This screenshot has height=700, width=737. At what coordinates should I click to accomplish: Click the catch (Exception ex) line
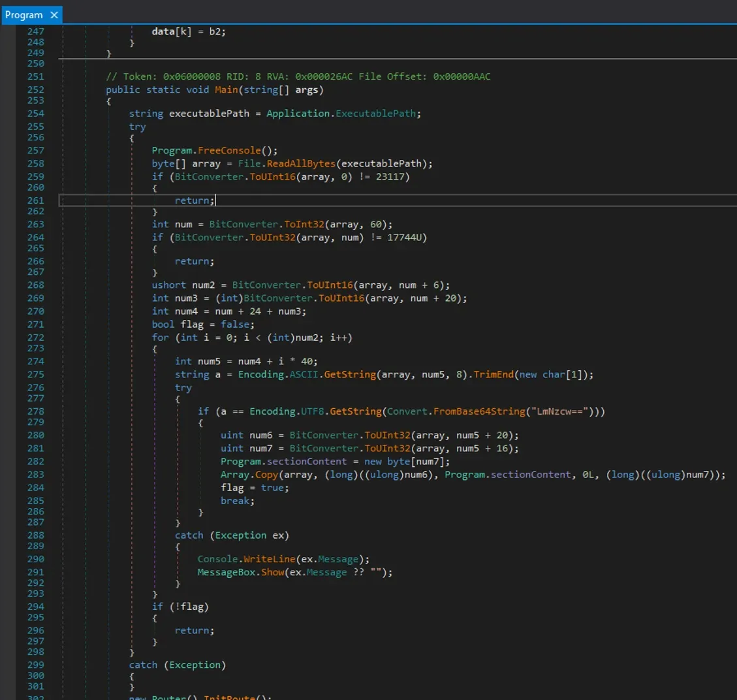click(x=232, y=535)
